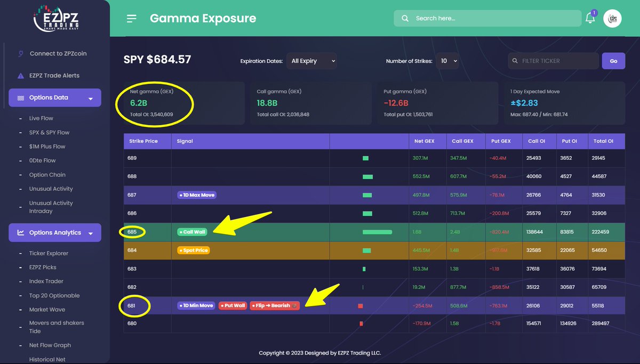Image resolution: width=640 pixels, height=364 pixels.
Task: Expand the Options Data caret
Action: (x=91, y=99)
